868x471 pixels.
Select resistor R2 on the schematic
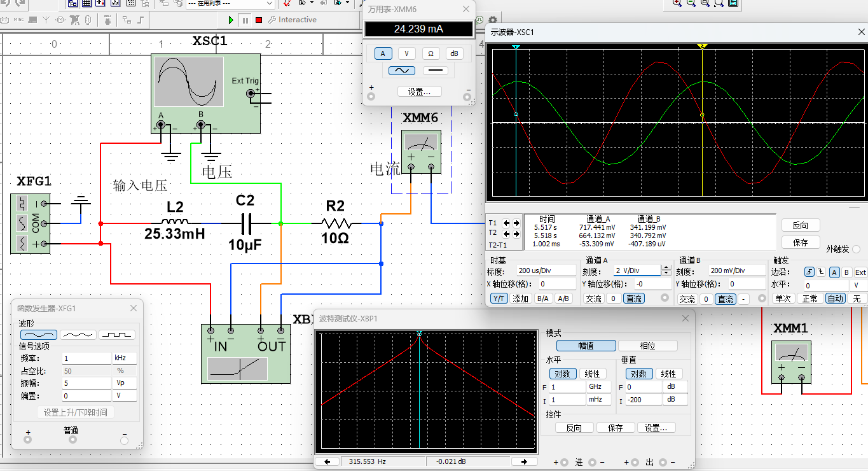click(335, 223)
